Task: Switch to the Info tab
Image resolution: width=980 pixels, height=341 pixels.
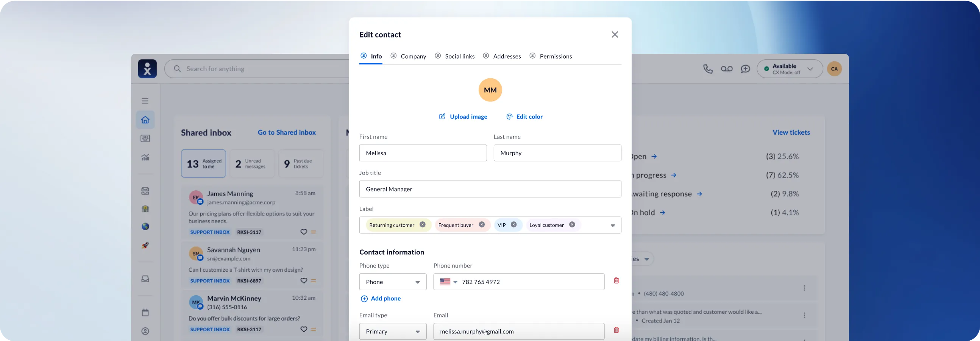Action: 371,56
